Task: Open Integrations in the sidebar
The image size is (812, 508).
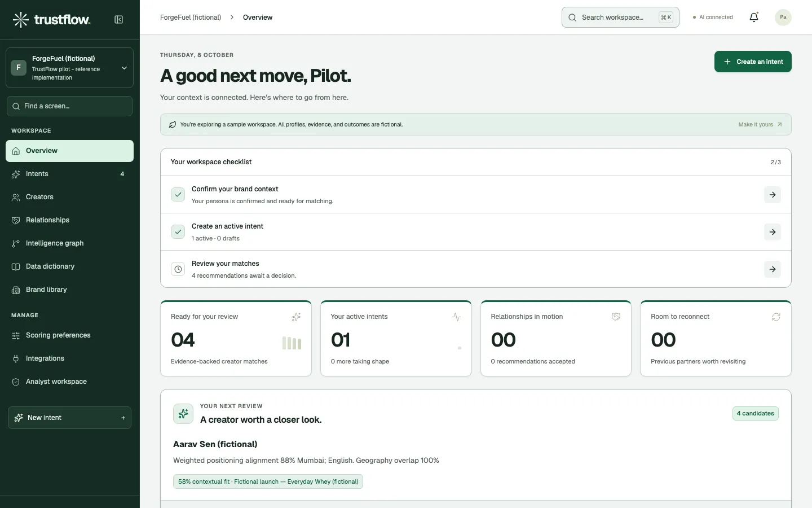Action: [69, 358]
